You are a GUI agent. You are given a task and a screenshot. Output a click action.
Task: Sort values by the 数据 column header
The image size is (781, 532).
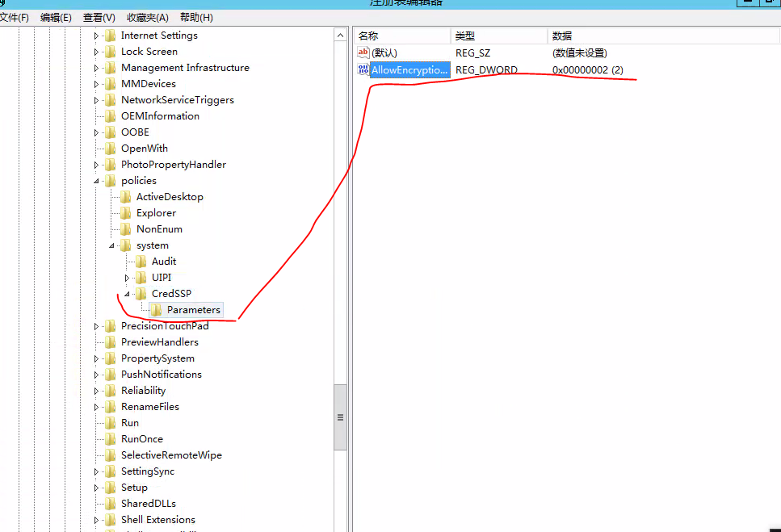click(662, 36)
